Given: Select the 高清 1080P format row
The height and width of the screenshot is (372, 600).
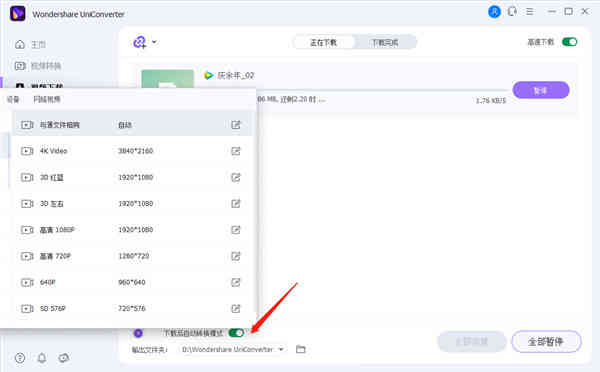Looking at the screenshot, I should point(132,230).
